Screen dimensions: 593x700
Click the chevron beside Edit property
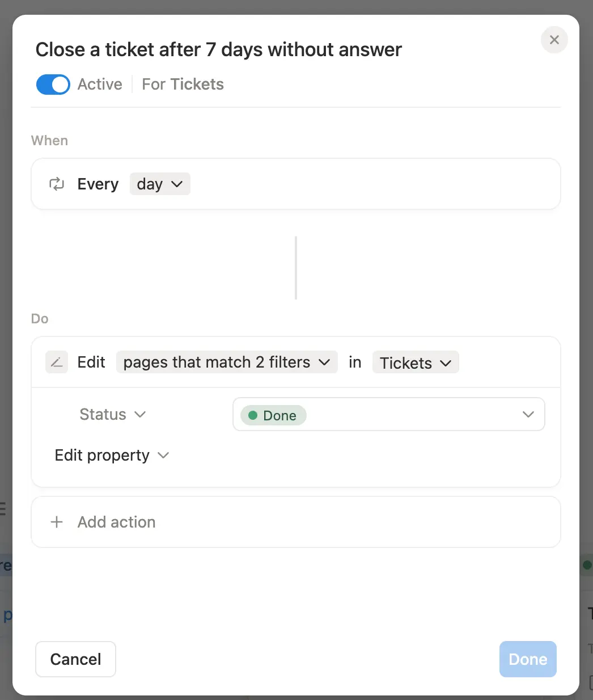click(163, 455)
